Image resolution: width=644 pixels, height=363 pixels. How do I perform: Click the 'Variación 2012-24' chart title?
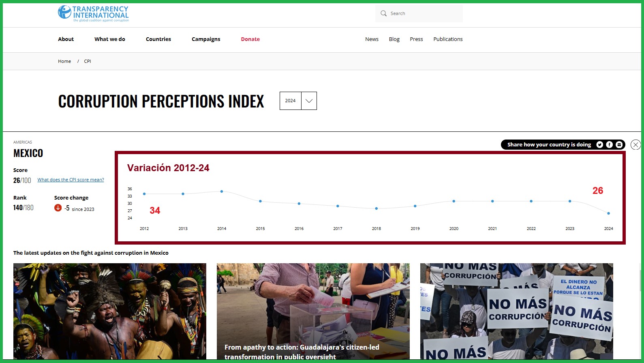click(x=168, y=168)
